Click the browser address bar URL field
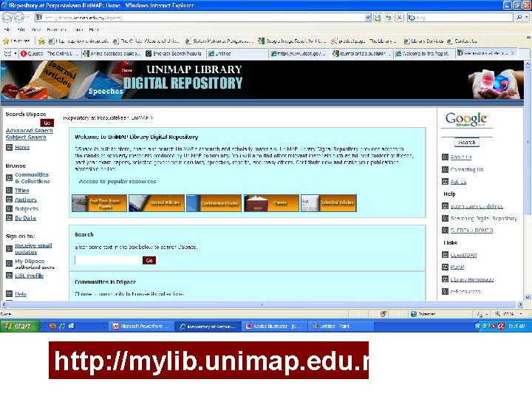Viewport: 532px width, 399px height. tap(200, 18)
